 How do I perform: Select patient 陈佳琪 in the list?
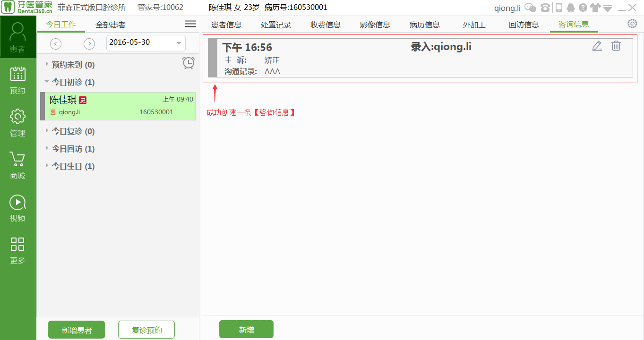118,106
